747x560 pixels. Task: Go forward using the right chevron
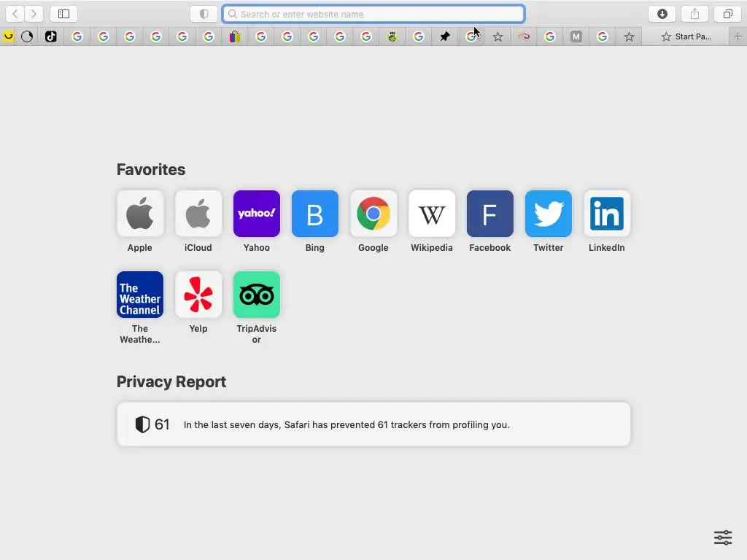[x=34, y=14]
